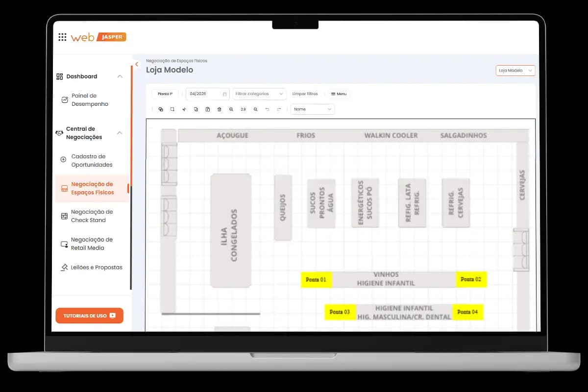Click the undo arrow icon
This screenshot has height=392, width=588.
[267, 109]
